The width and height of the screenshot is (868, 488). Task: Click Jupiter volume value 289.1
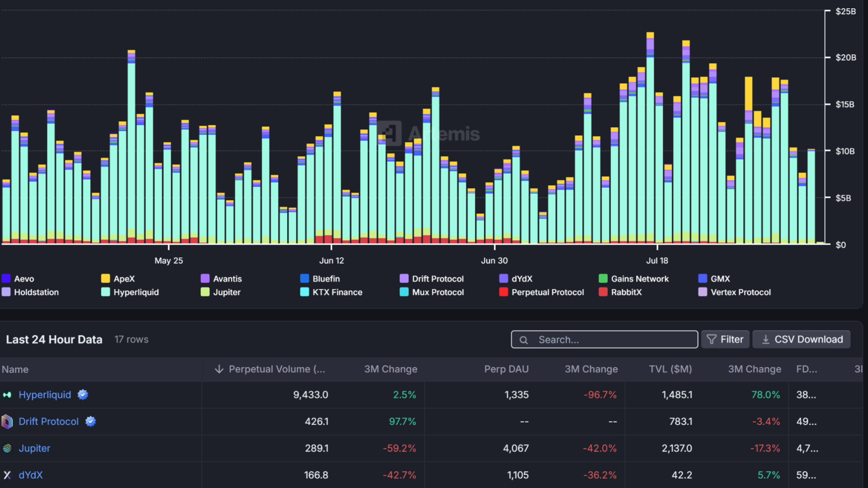(317, 448)
